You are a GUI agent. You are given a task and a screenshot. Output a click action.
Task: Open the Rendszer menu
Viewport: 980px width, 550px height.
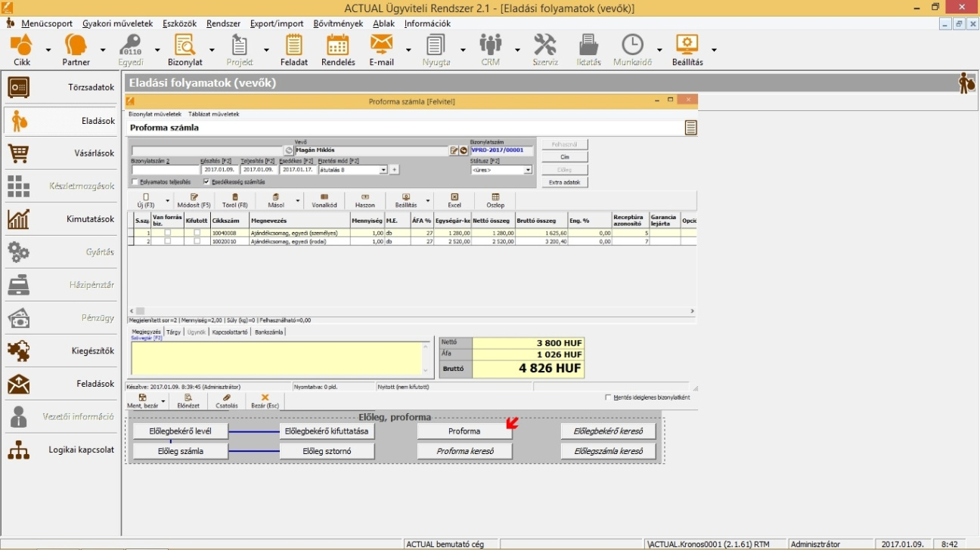pos(223,23)
